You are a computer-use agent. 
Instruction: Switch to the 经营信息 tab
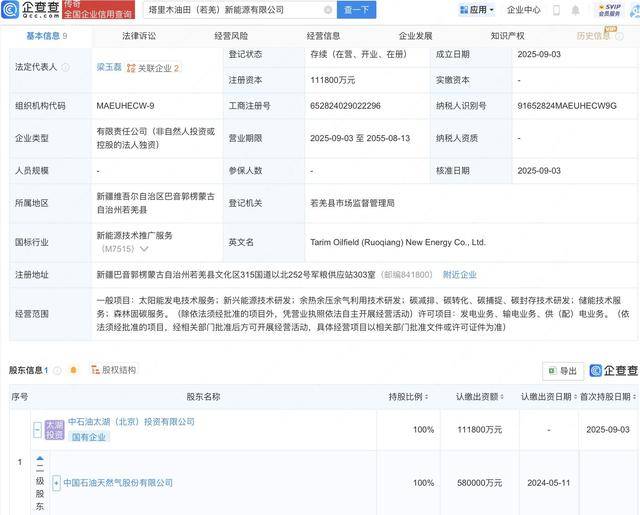click(x=323, y=36)
